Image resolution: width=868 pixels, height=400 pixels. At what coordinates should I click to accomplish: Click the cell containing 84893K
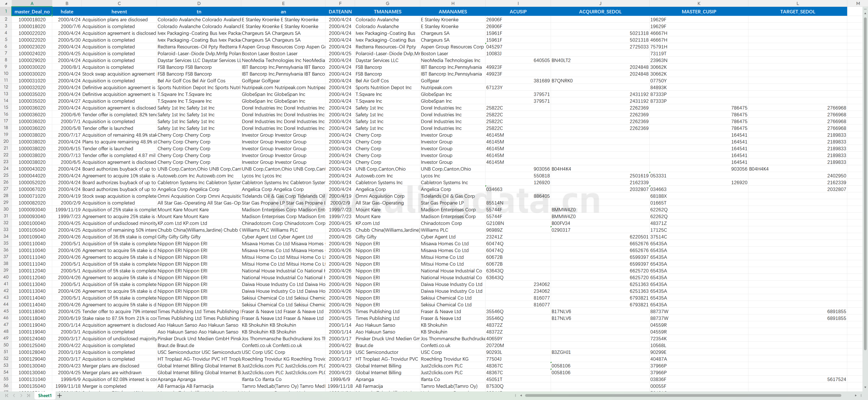click(x=699, y=88)
